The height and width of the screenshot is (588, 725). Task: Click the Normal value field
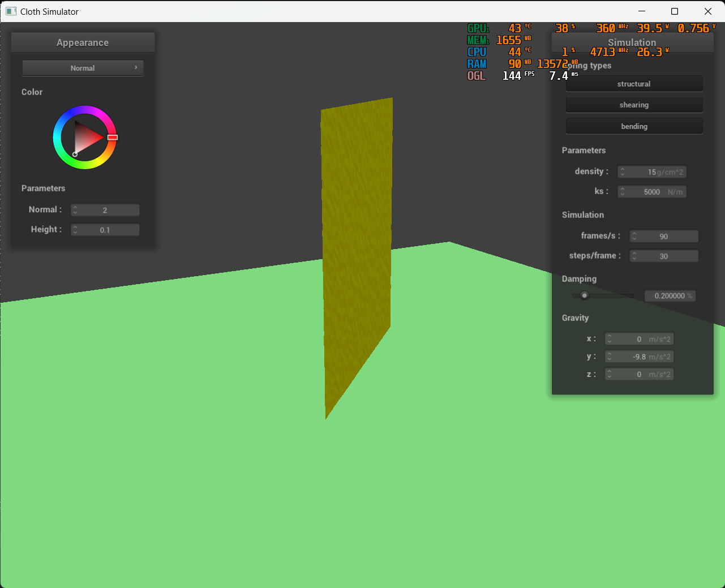pyautogui.click(x=105, y=210)
